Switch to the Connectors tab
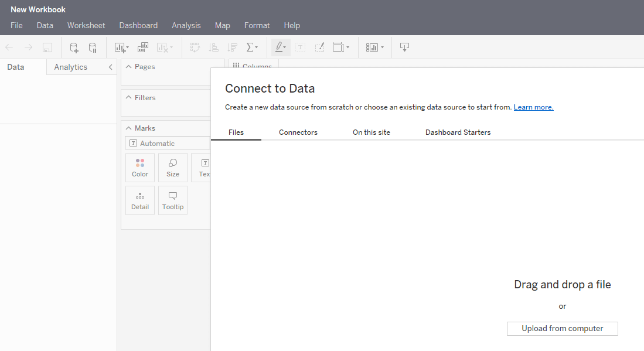The width and height of the screenshot is (644, 351). coord(298,132)
